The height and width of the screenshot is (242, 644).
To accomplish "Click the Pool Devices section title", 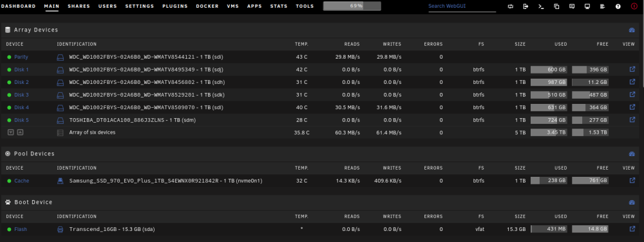I will coord(34,154).
